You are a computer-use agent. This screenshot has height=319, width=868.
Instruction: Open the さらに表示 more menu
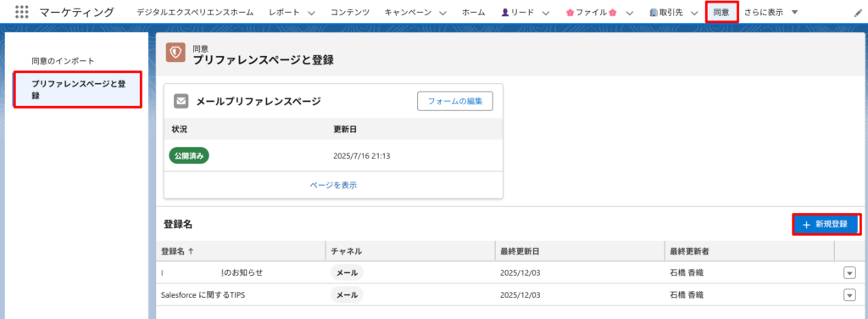pyautogui.click(x=771, y=12)
